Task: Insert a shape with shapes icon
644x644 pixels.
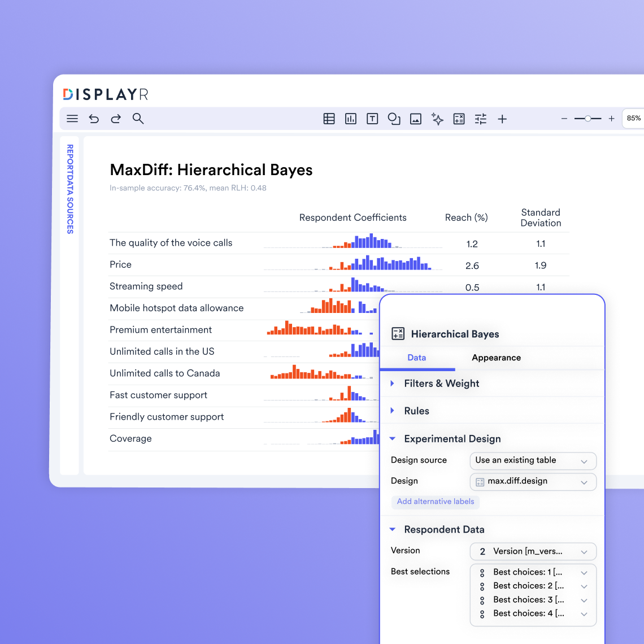Action: tap(394, 119)
